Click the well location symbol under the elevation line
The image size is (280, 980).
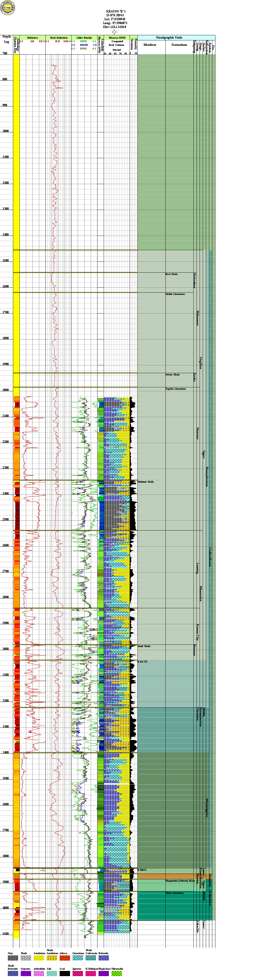pos(114,32)
